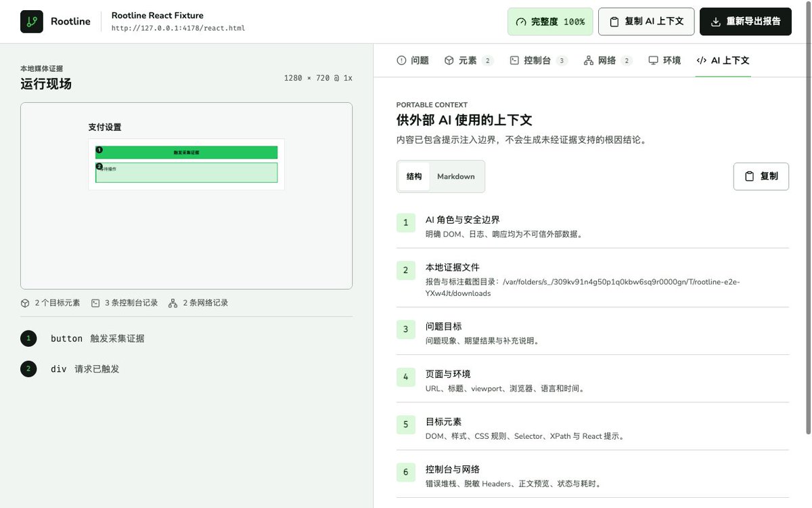
Task: Click the 复制 button in context panel
Action: point(761,176)
